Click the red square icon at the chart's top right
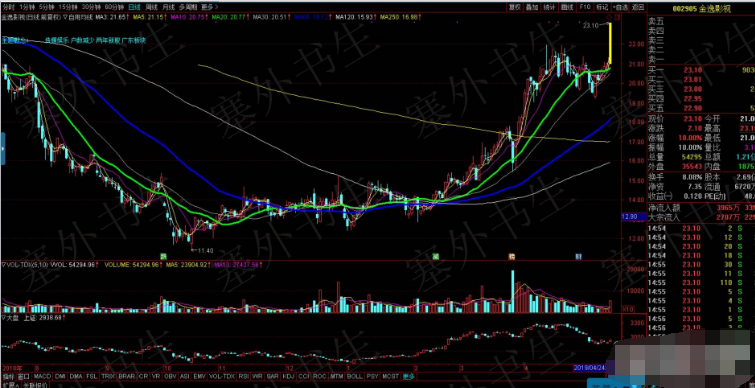Image resolution: width=755 pixels, height=388 pixels. point(618,17)
